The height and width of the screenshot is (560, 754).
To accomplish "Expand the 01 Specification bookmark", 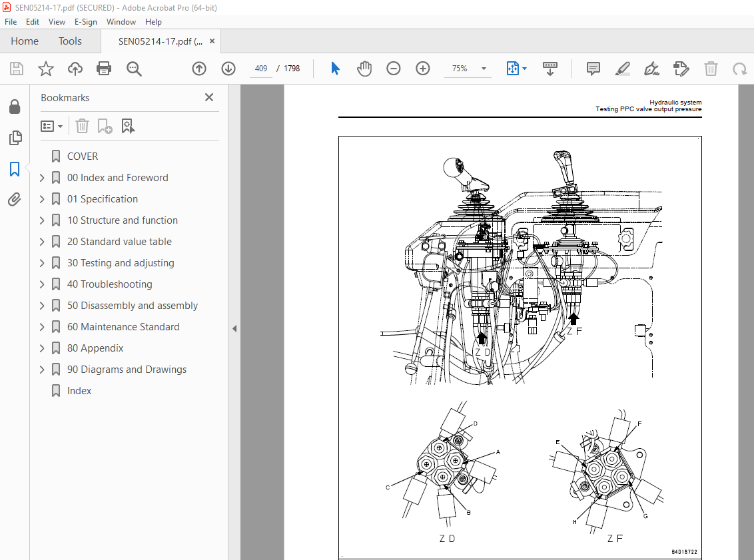I will pyautogui.click(x=42, y=199).
